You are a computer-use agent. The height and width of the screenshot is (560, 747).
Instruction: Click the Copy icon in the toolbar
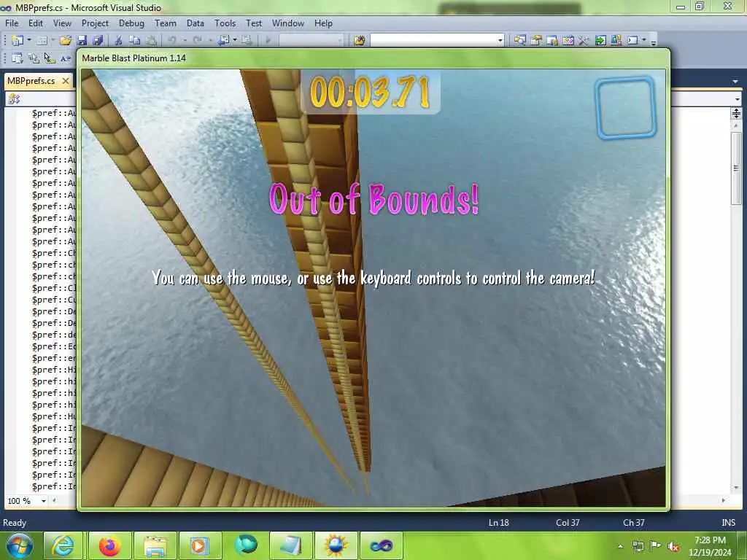(135, 41)
